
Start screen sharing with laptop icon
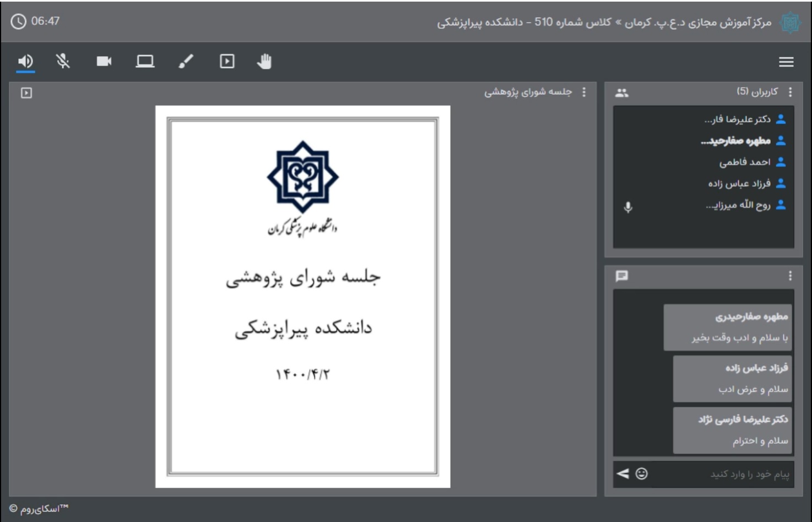tap(145, 62)
